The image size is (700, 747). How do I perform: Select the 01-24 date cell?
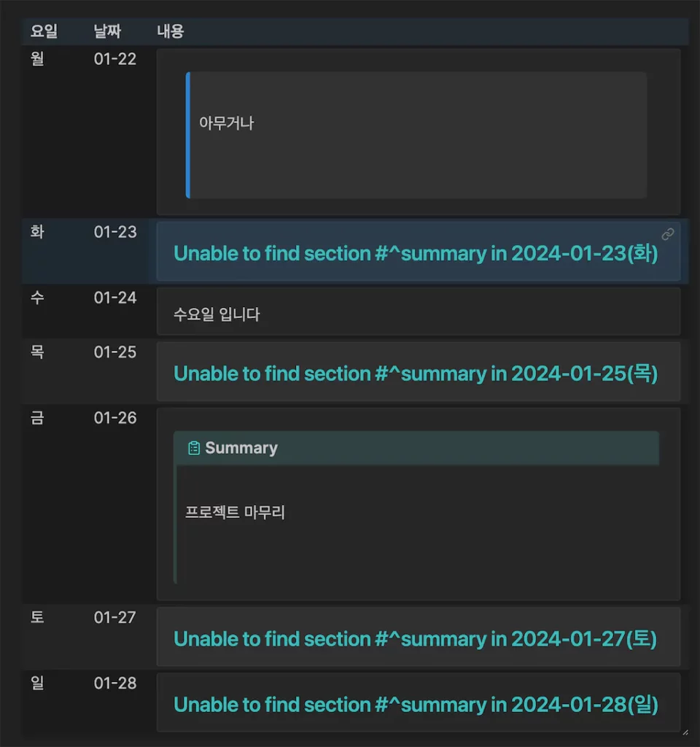pos(115,298)
